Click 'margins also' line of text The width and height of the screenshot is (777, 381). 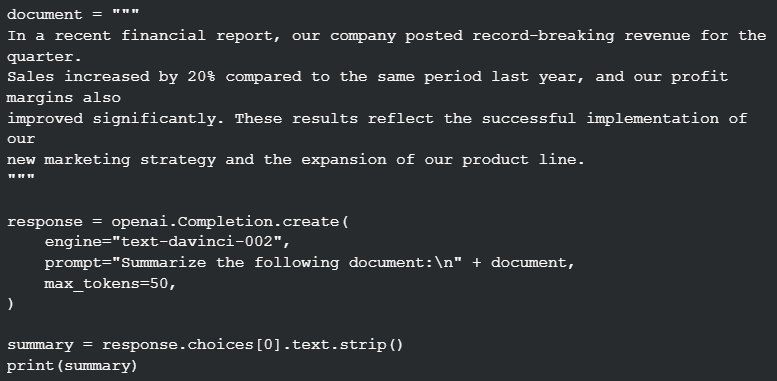(63, 98)
